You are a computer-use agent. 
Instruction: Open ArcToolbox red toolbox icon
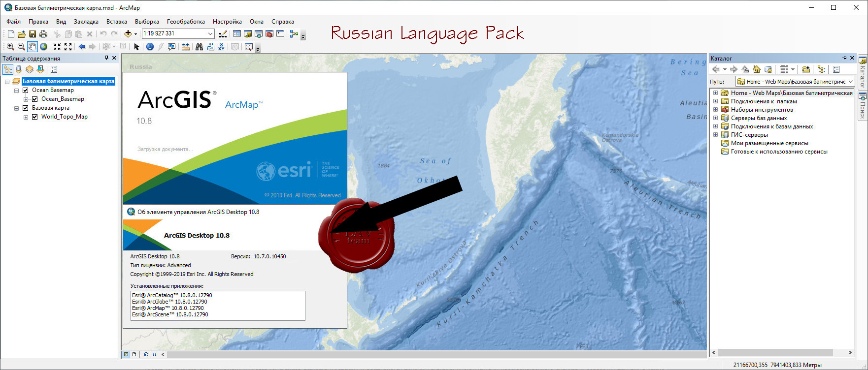pos(269,34)
